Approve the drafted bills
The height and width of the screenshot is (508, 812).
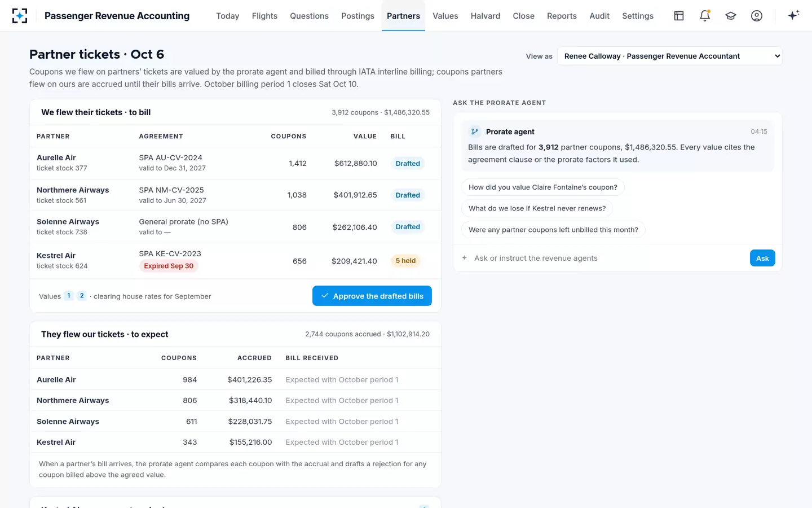pyautogui.click(x=372, y=296)
